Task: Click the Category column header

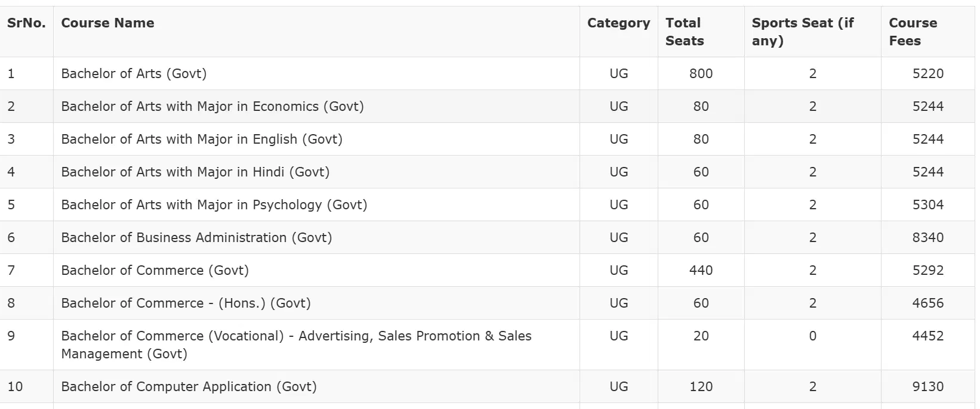Action: [x=618, y=23]
